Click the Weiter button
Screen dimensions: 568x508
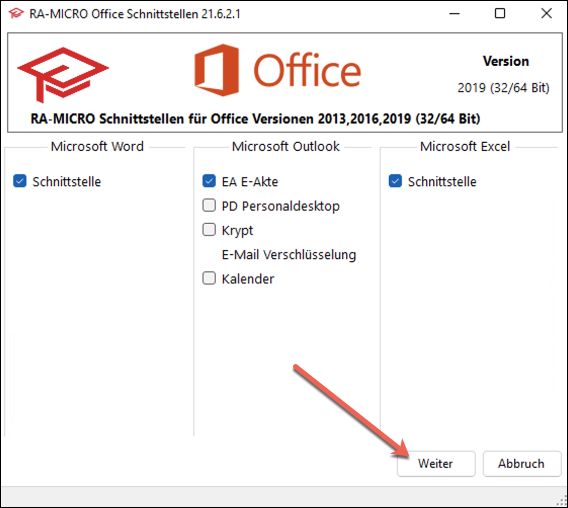tap(436, 463)
